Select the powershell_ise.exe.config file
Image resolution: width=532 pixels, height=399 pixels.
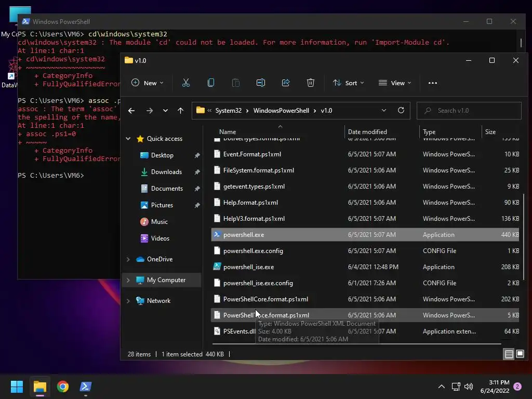pos(365,283)
